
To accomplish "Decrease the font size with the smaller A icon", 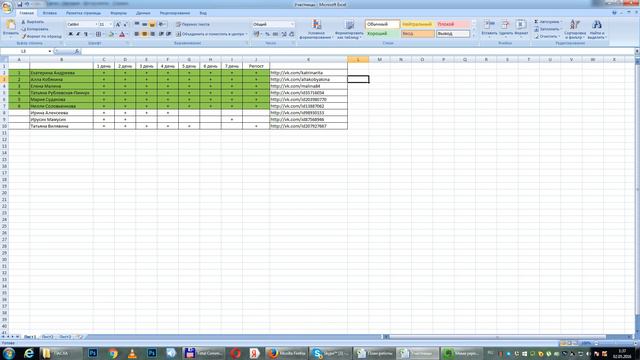I will [125, 24].
